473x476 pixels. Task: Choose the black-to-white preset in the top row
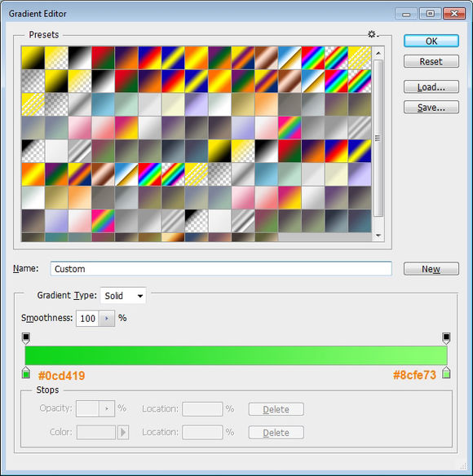(x=80, y=58)
